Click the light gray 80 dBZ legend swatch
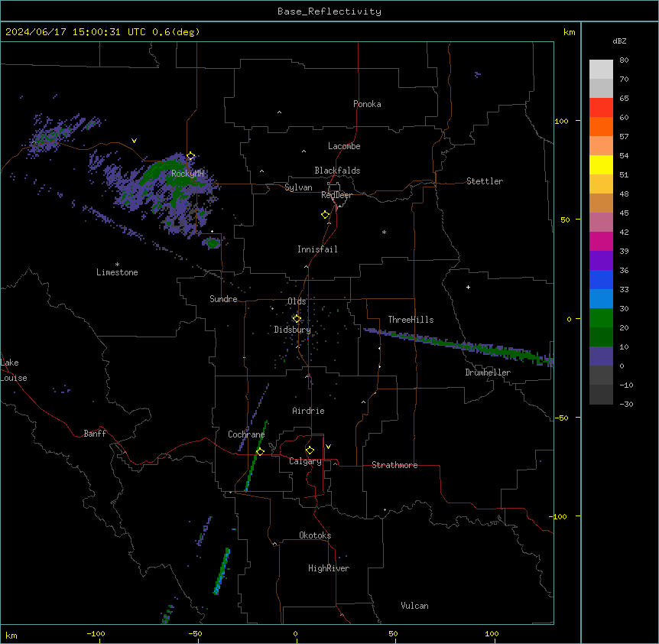Screen dimensions: 659x644 click(x=601, y=70)
